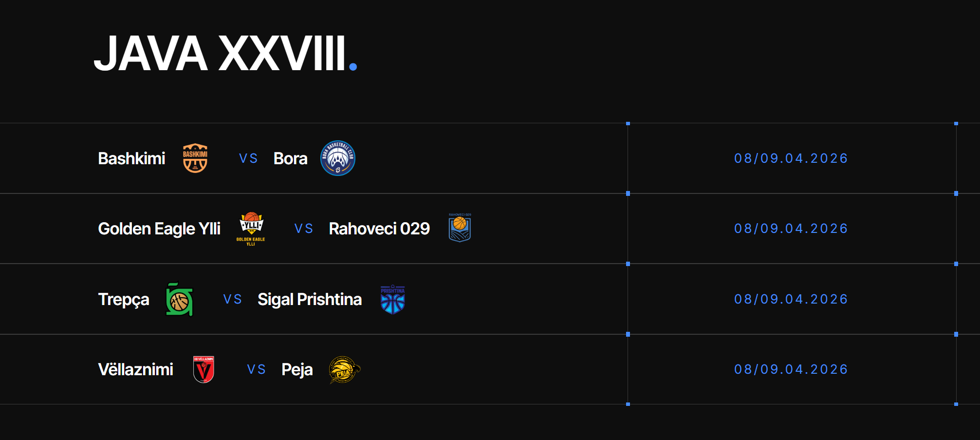Screen dimensions: 980x440
Task: Select the Bashkimi vs Bora match date
Action: [791, 159]
